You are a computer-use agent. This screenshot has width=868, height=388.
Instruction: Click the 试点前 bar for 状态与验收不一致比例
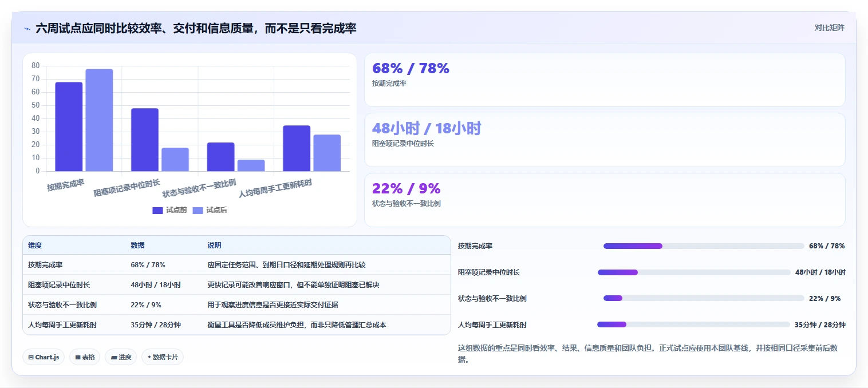pos(220,157)
